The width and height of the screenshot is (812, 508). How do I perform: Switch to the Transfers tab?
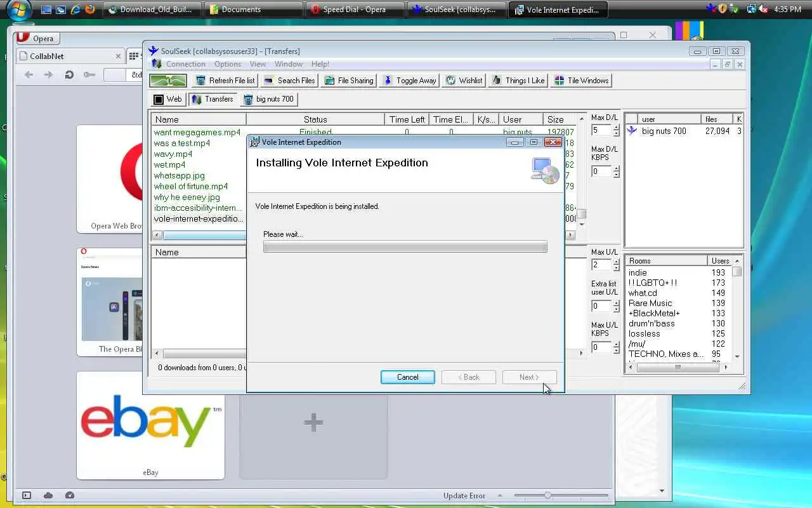point(213,99)
